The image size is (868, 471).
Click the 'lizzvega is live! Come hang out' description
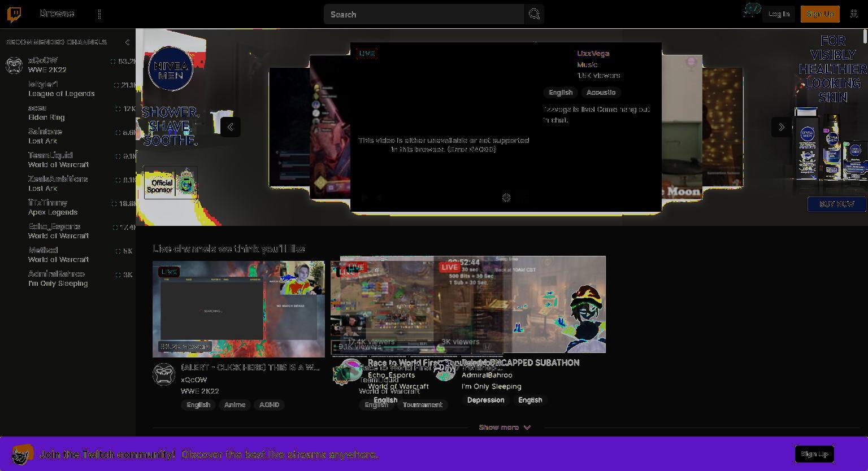point(596,115)
